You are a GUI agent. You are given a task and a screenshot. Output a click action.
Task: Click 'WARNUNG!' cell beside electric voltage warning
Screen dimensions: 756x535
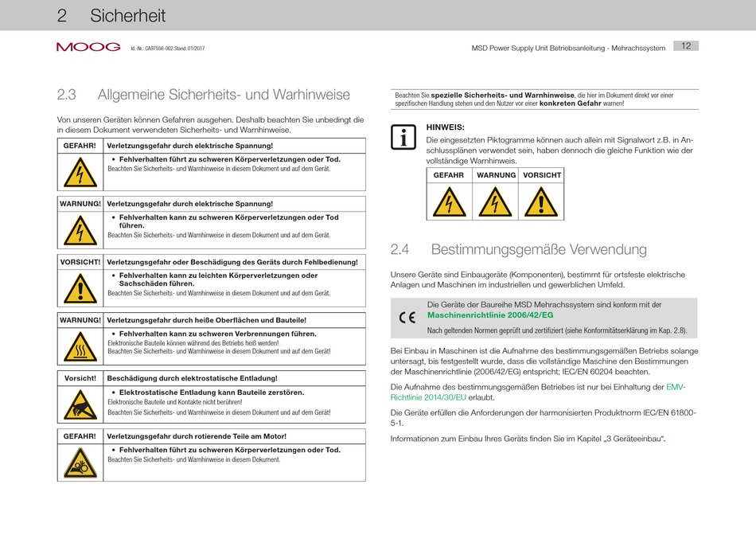(x=80, y=204)
